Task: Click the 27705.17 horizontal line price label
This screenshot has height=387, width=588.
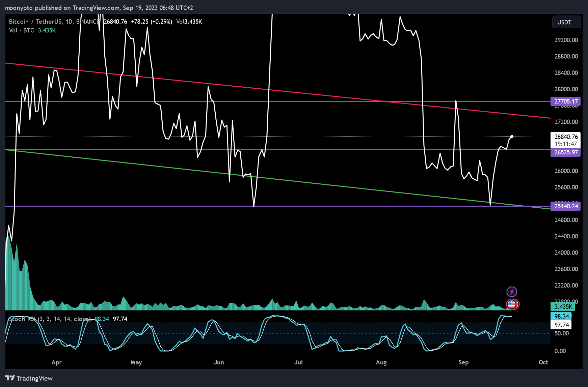Action: [x=566, y=101]
